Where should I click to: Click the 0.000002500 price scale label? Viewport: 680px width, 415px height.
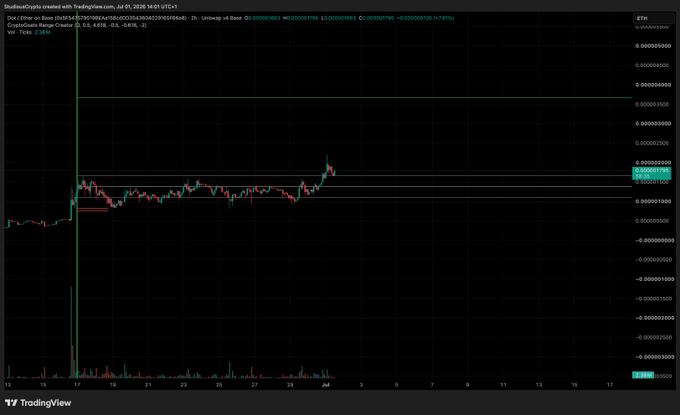click(x=653, y=143)
